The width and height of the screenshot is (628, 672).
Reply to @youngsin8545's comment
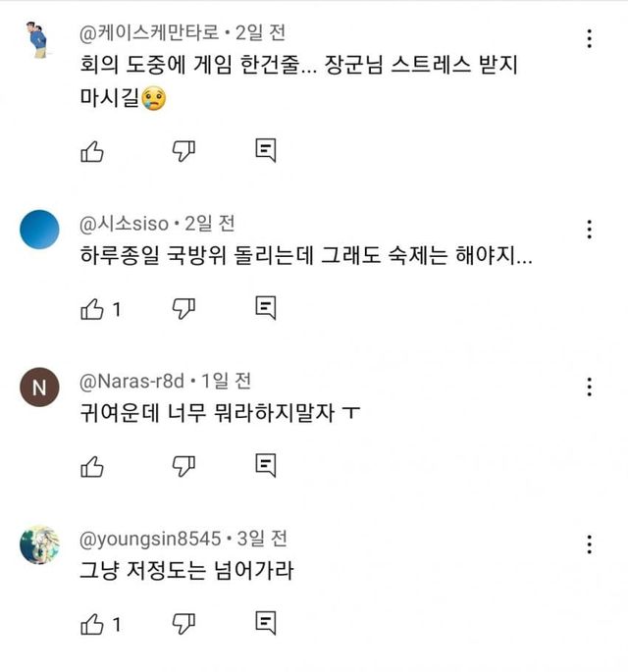tap(265, 623)
